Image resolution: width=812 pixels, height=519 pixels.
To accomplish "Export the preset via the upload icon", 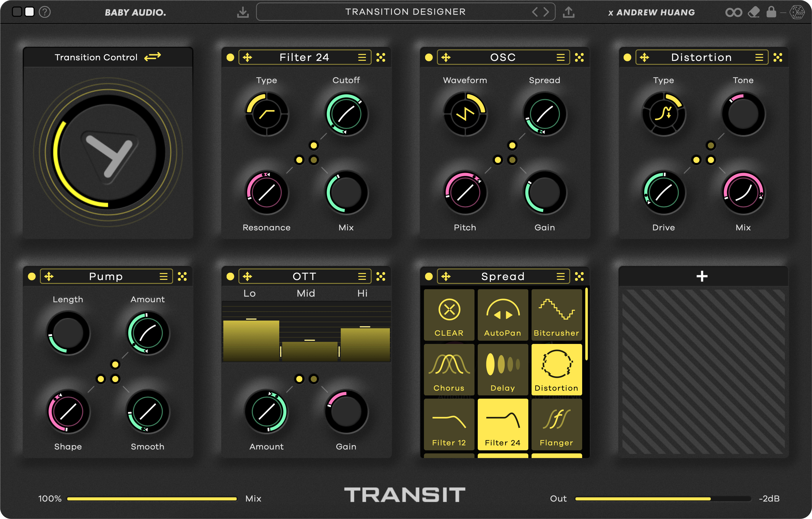I will coord(569,12).
